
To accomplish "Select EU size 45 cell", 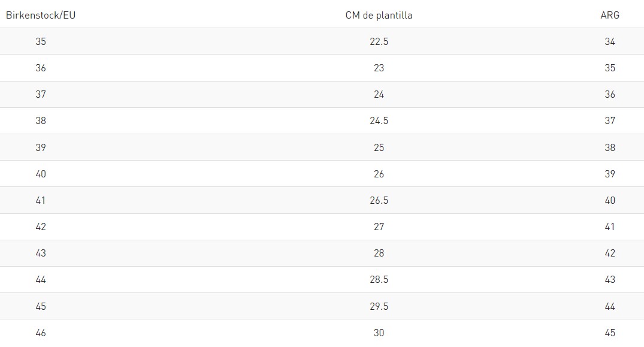I will (41, 306).
